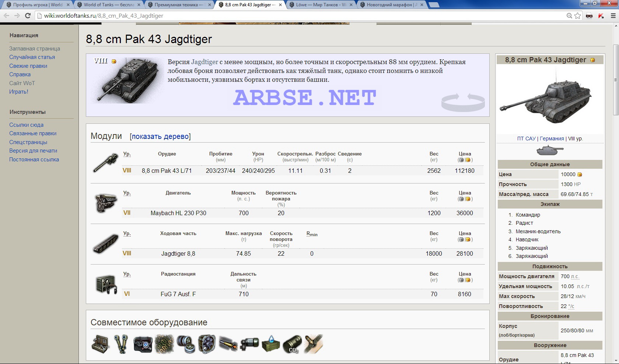Click the tracks module image
This screenshot has width=619, height=364.
coord(106,244)
